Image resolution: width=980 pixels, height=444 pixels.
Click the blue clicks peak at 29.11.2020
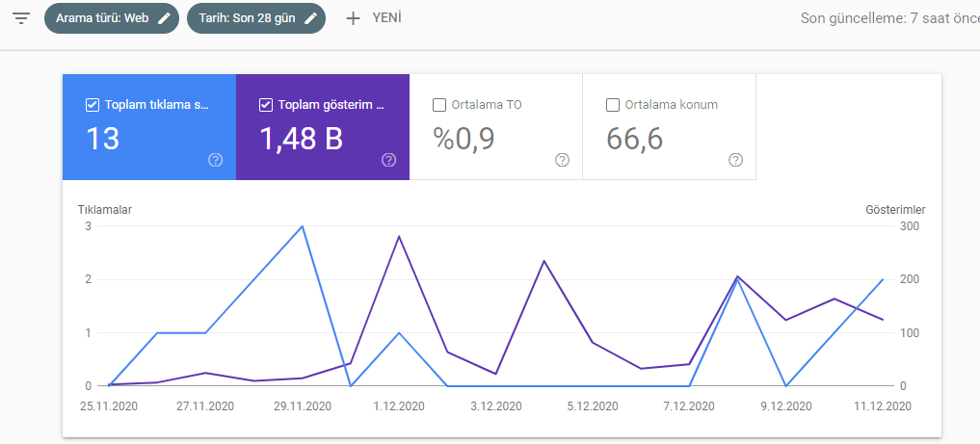point(302,226)
